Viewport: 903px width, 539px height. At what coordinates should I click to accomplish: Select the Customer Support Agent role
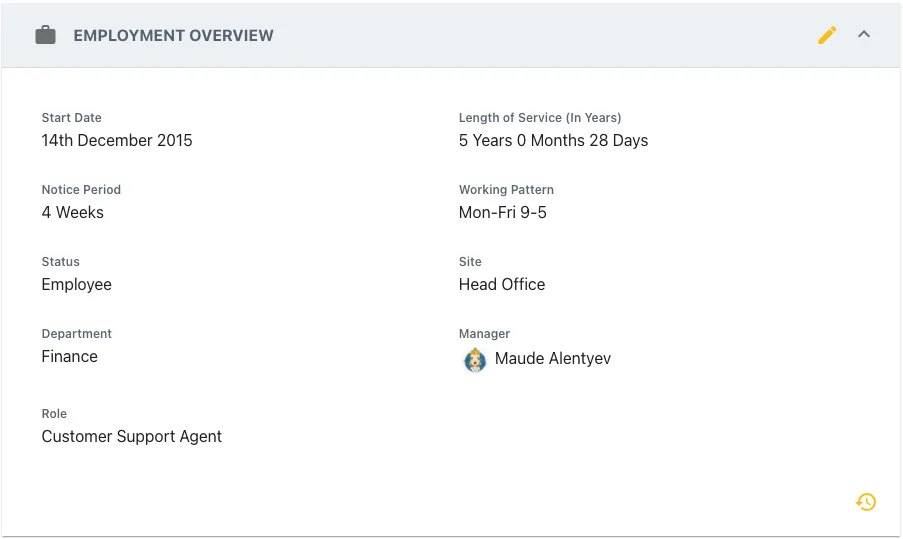coord(131,437)
